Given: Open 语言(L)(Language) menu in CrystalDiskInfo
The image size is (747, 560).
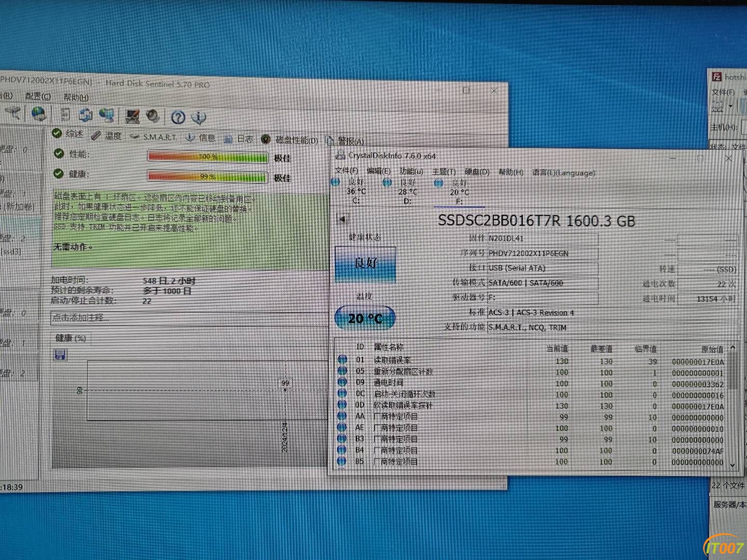Looking at the screenshot, I should (x=563, y=173).
